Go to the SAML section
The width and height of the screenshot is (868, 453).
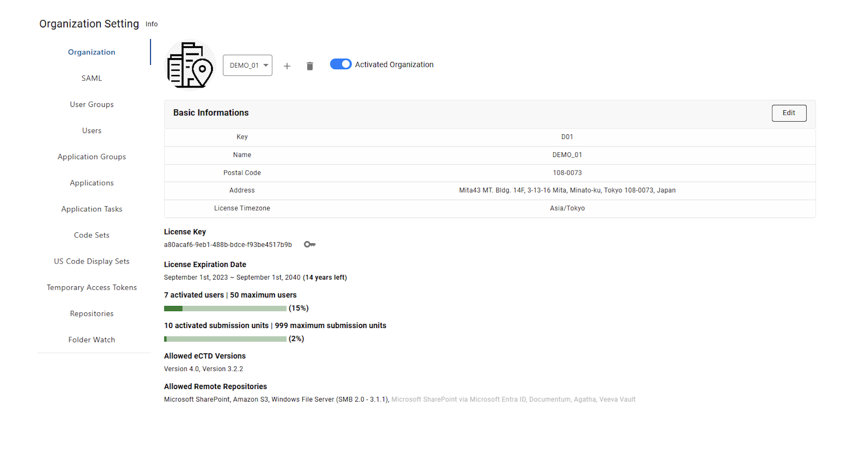92,78
